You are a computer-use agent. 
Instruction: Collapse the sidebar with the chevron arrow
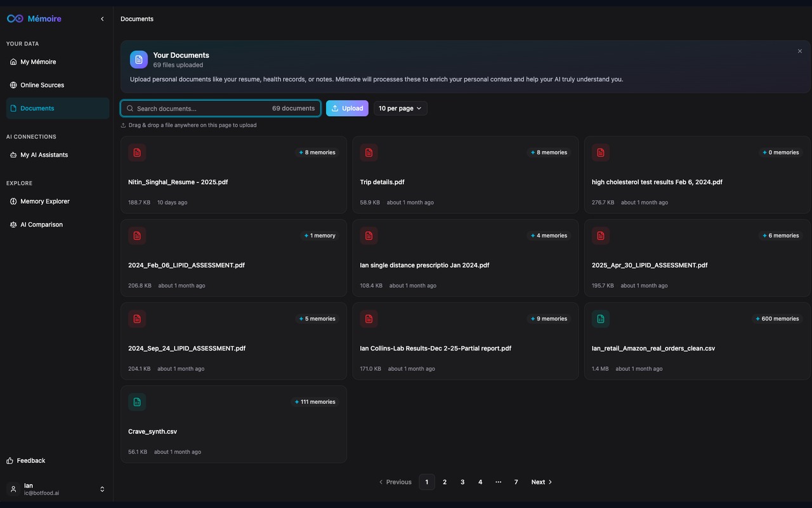coord(102,18)
